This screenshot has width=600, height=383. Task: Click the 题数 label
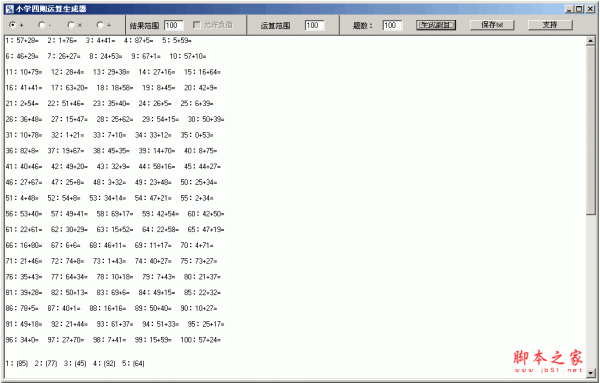click(x=362, y=26)
